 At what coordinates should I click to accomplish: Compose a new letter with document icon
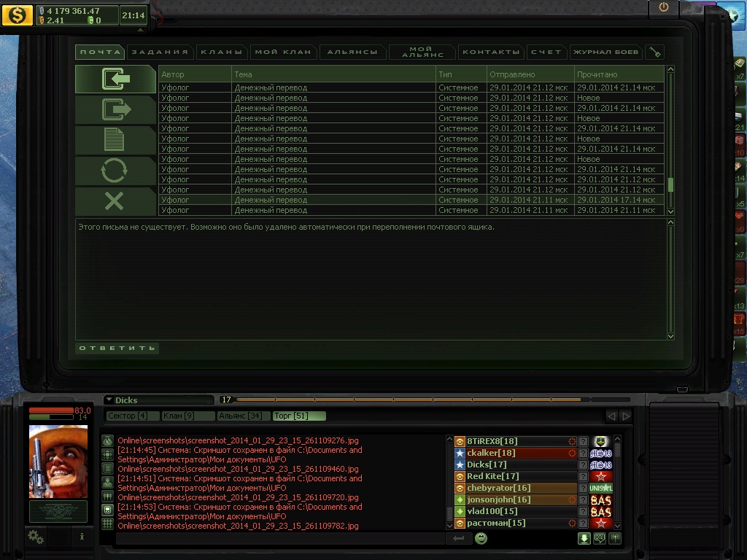pyautogui.click(x=116, y=140)
